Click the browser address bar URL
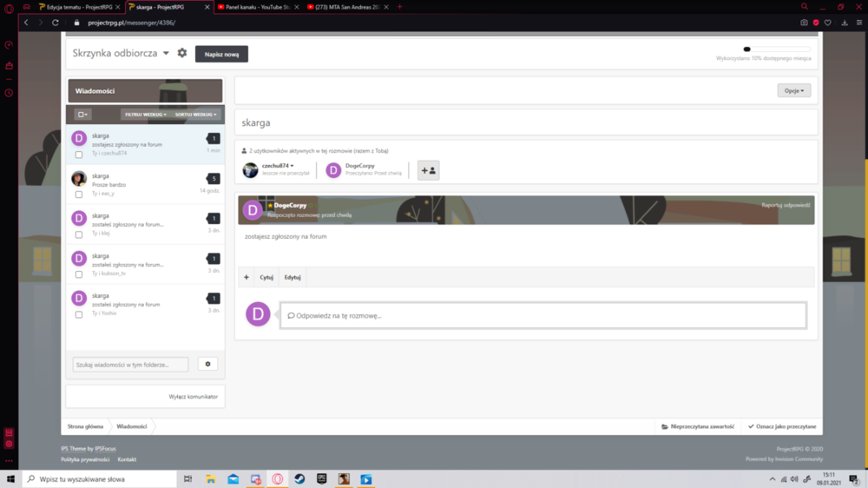 pyautogui.click(x=132, y=23)
